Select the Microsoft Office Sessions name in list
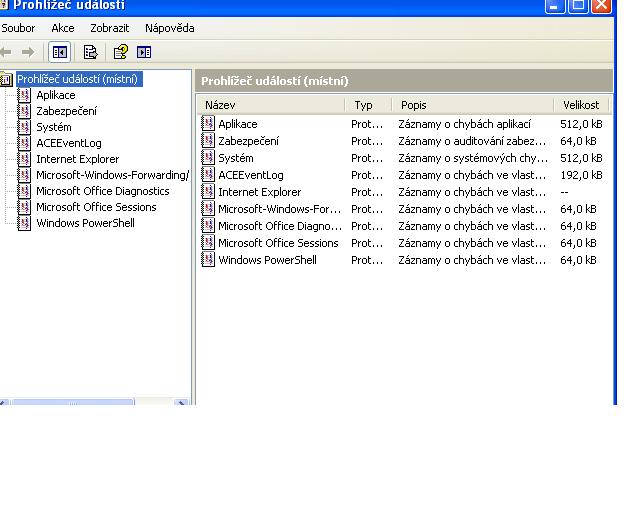The width and height of the screenshot is (640, 512). tap(278, 243)
